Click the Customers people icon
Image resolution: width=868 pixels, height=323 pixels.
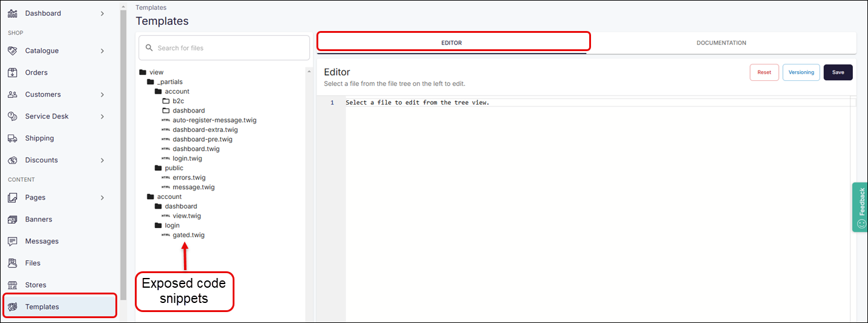pos(12,95)
